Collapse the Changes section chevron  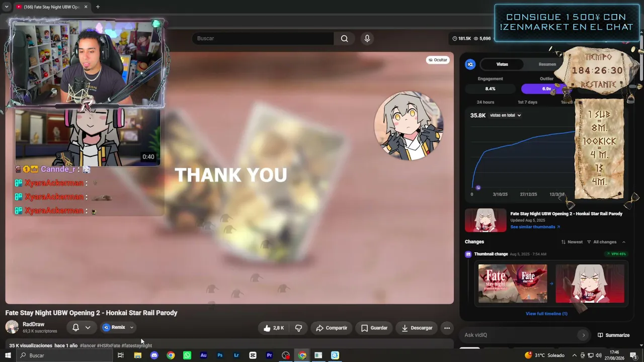tap(624, 242)
